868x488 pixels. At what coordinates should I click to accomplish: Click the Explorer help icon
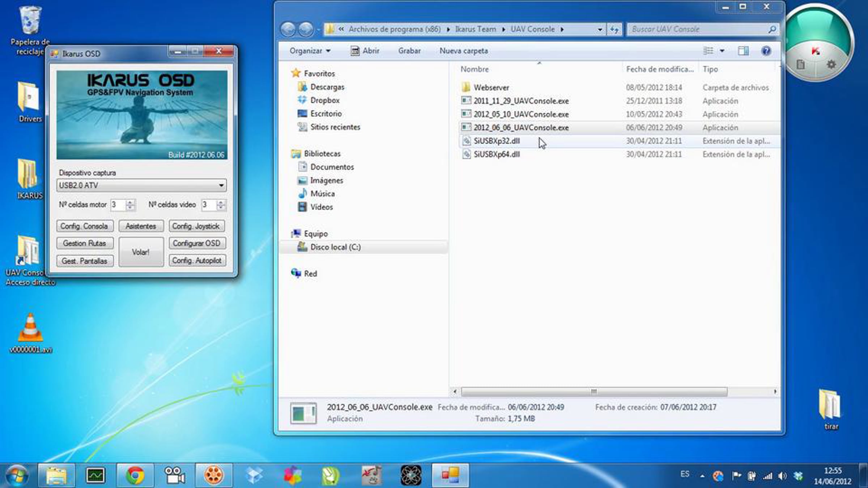pos(766,51)
